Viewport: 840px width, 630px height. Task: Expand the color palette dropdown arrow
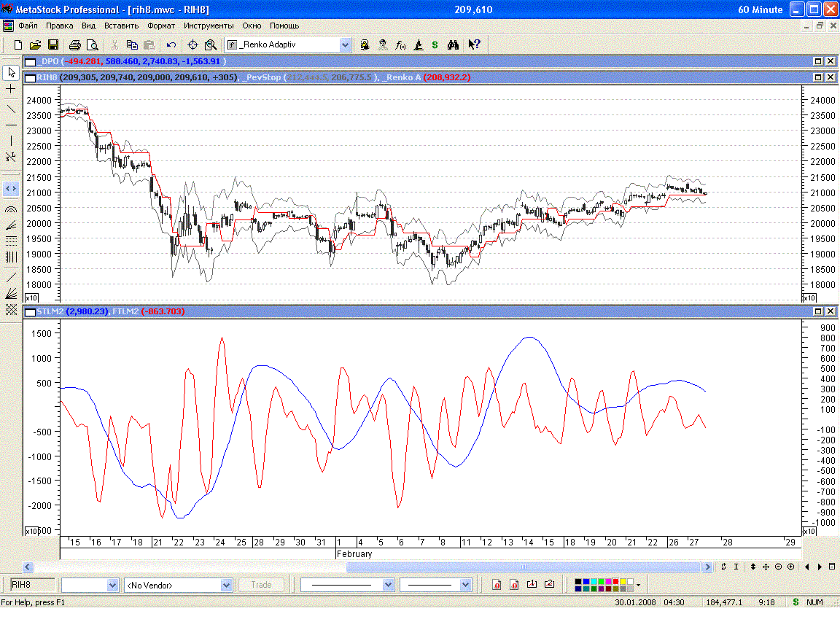tap(639, 585)
